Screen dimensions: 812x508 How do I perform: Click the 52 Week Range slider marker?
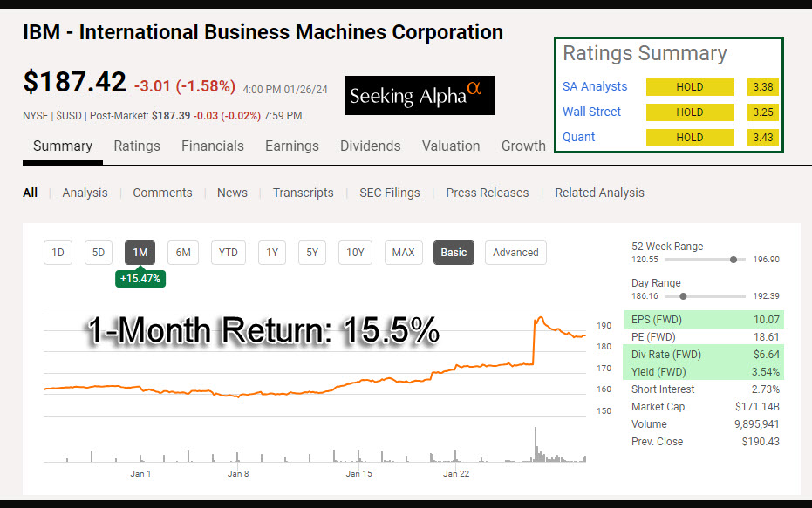(734, 260)
